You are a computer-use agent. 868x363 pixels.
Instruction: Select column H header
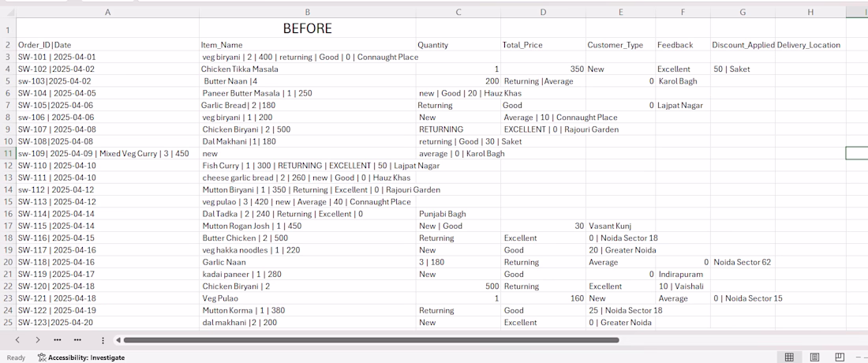[x=810, y=12]
